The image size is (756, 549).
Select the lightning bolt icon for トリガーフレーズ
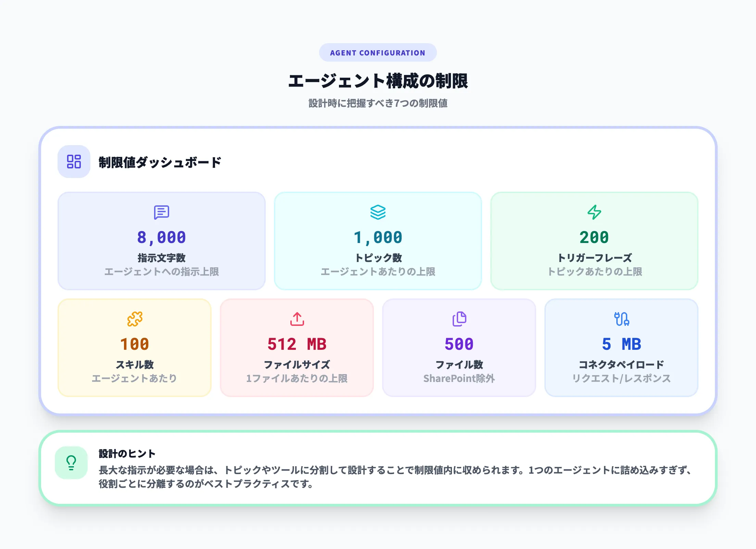click(x=595, y=212)
